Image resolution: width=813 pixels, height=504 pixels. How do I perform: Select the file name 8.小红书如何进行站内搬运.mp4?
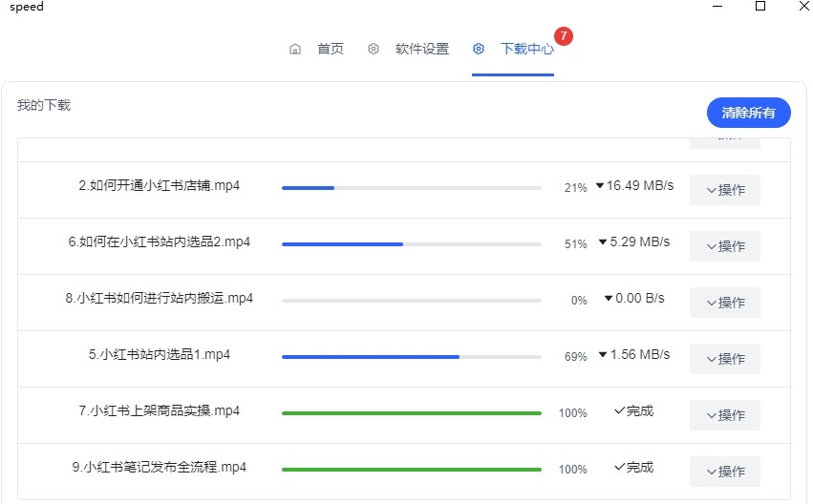(160, 298)
